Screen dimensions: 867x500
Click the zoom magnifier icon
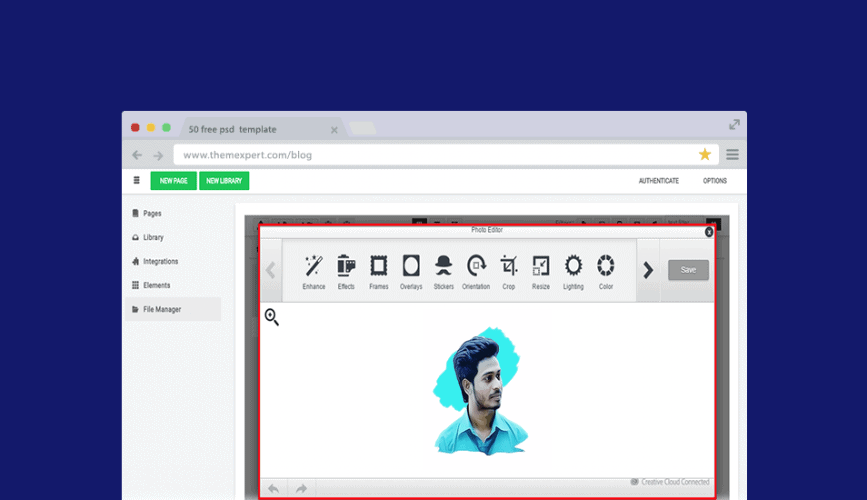(x=271, y=317)
